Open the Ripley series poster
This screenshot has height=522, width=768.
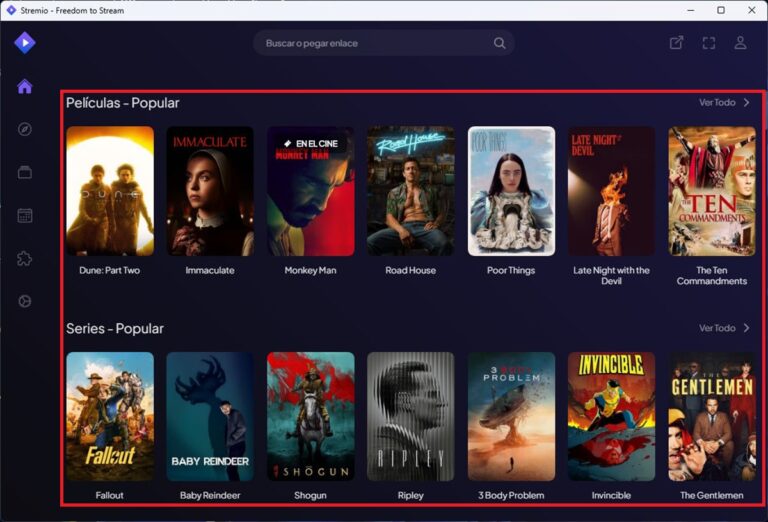tap(410, 417)
